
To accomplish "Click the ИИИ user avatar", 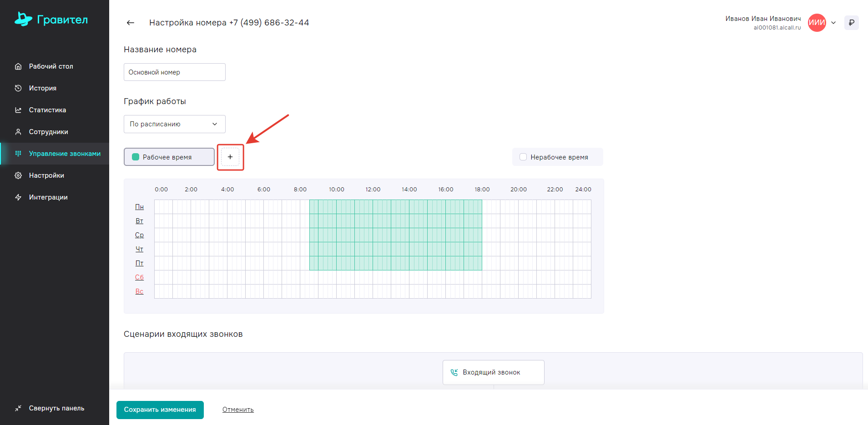I will click(817, 23).
